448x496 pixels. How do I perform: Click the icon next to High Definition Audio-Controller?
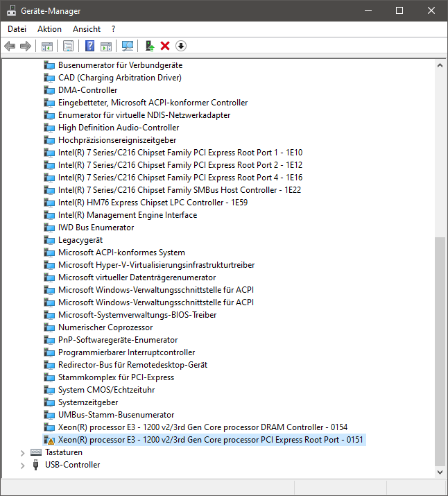point(49,128)
